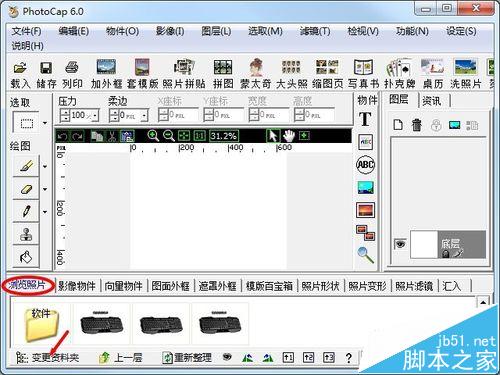The height and width of the screenshot is (375, 500).
Task: Expand the pencil tool options arrow
Action: coord(45,212)
